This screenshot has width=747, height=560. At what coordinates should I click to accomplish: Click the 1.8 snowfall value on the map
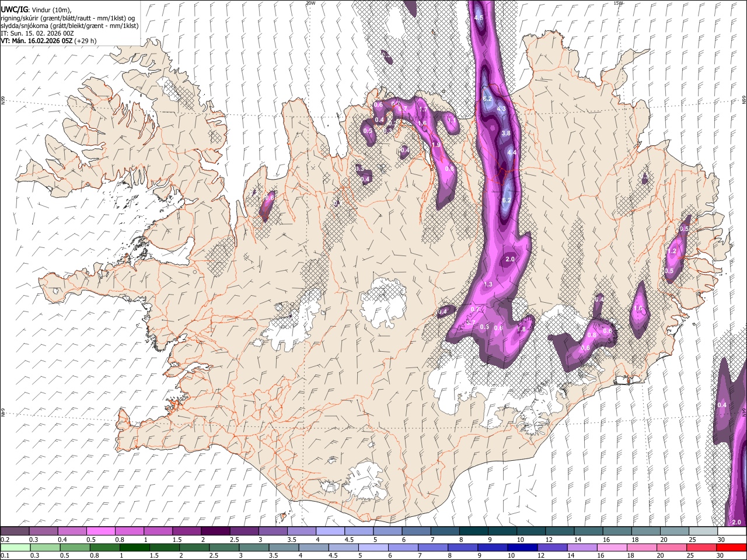[521, 329]
